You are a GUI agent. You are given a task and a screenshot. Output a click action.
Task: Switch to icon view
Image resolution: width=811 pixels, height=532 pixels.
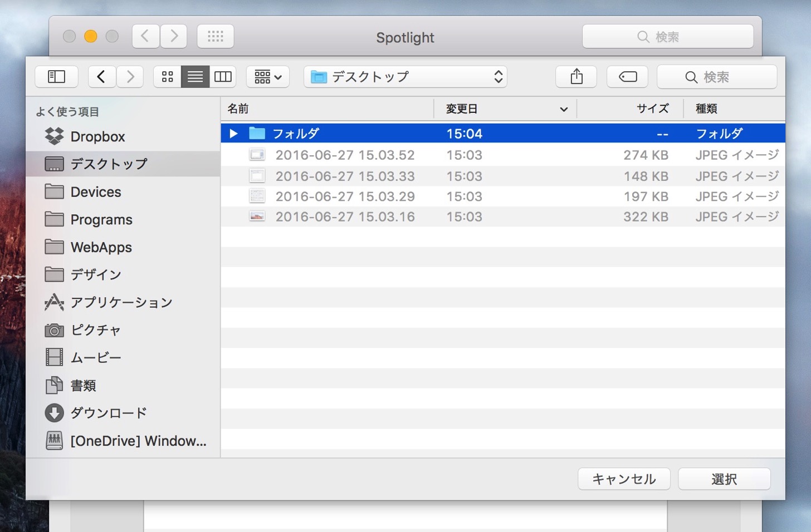(x=167, y=77)
